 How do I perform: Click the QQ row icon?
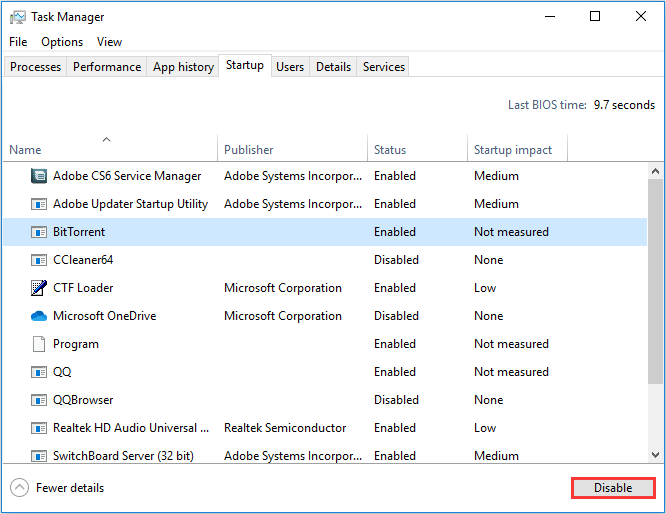39,373
